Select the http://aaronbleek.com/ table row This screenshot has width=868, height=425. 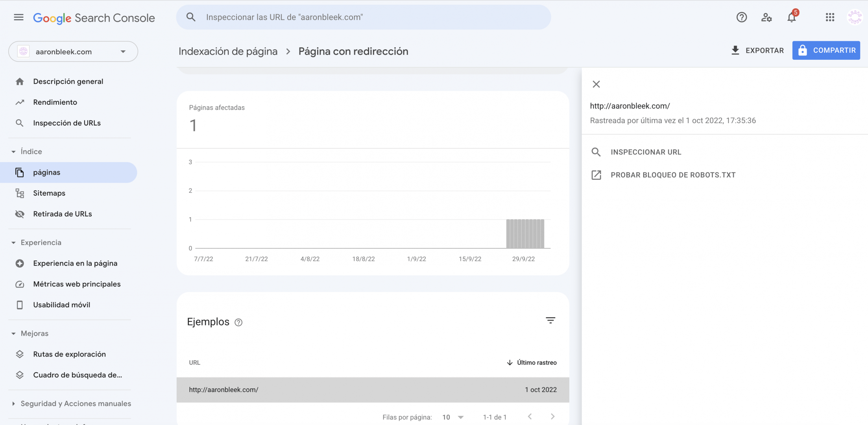coord(373,390)
